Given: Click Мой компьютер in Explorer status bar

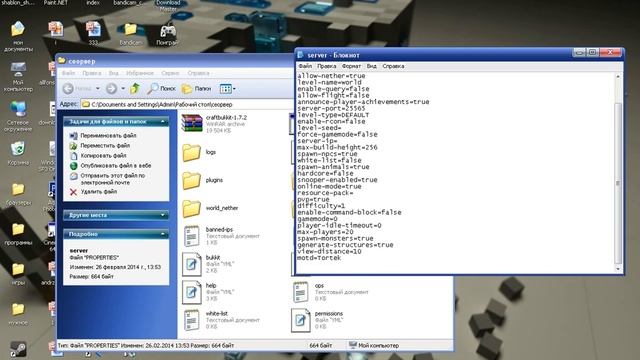Looking at the screenshot, I should coord(374,345).
